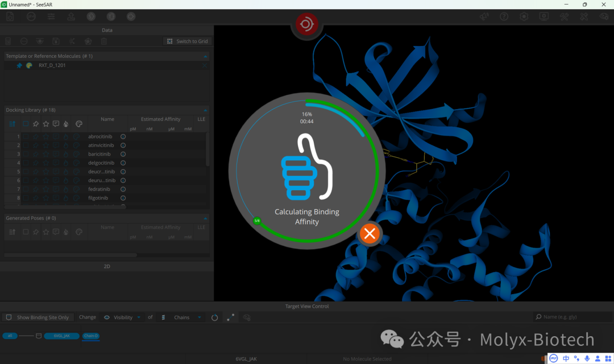Collapse the Docking Library section

(205, 110)
